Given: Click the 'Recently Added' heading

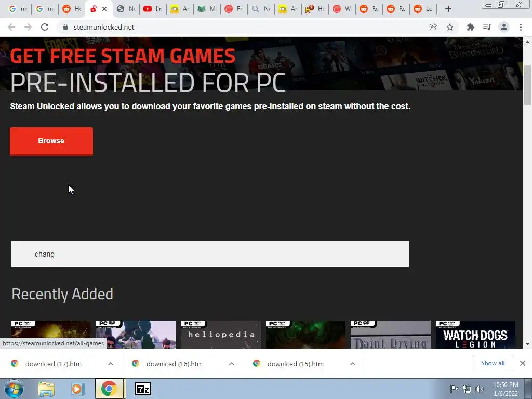Looking at the screenshot, I should [x=62, y=294].
